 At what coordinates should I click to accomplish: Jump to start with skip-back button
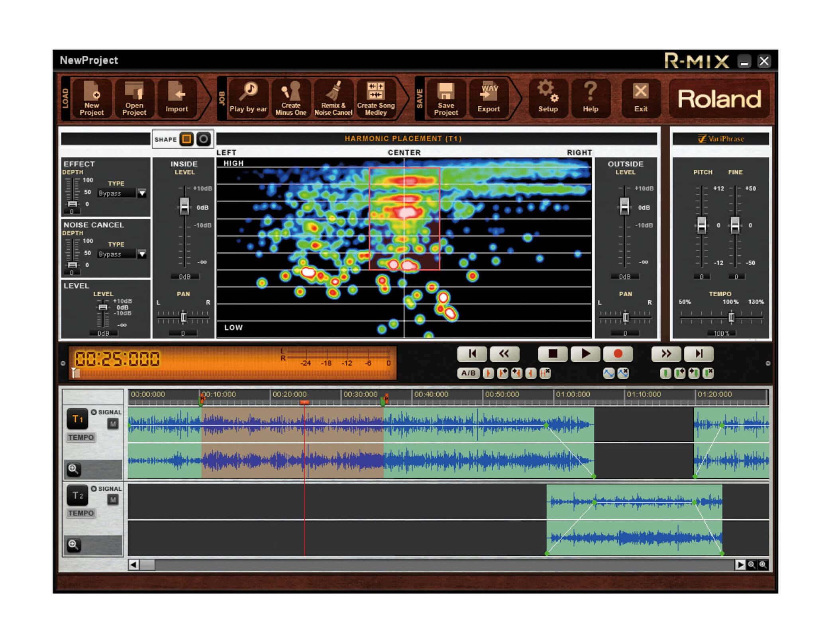coord(472,354)
